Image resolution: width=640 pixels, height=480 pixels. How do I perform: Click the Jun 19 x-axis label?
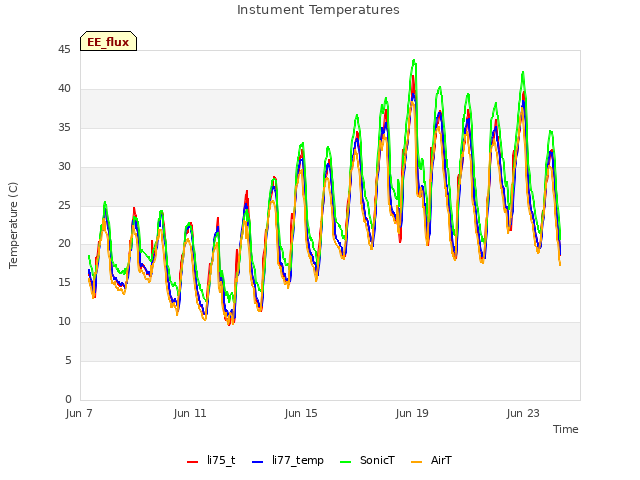click(x=412, y=413)
